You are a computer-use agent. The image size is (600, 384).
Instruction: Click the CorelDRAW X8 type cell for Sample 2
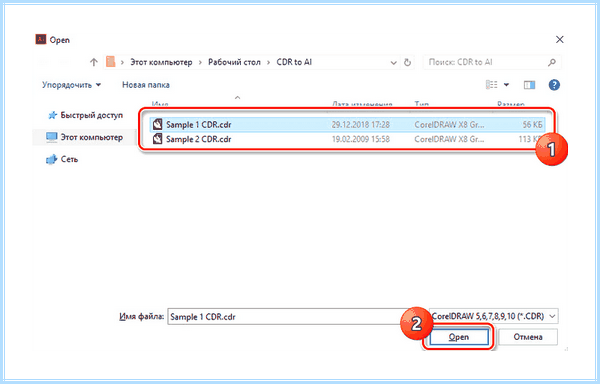tap(449, 139)
